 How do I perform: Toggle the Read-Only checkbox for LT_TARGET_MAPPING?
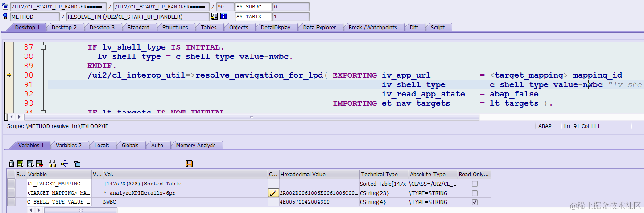click(475, 184)
